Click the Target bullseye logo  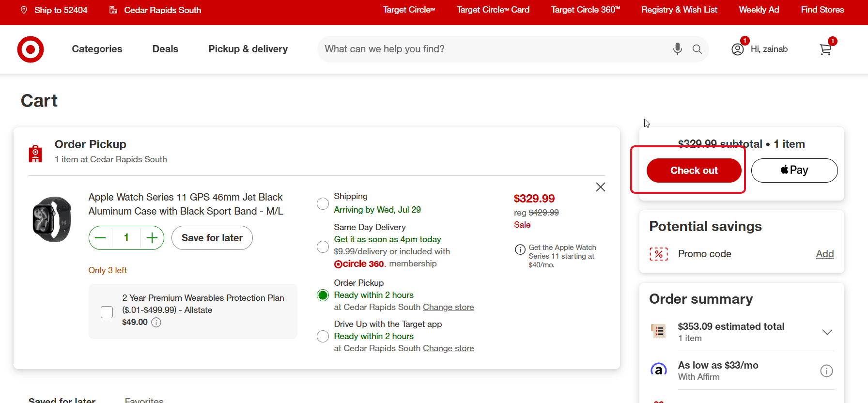click(x=31, y=49)
